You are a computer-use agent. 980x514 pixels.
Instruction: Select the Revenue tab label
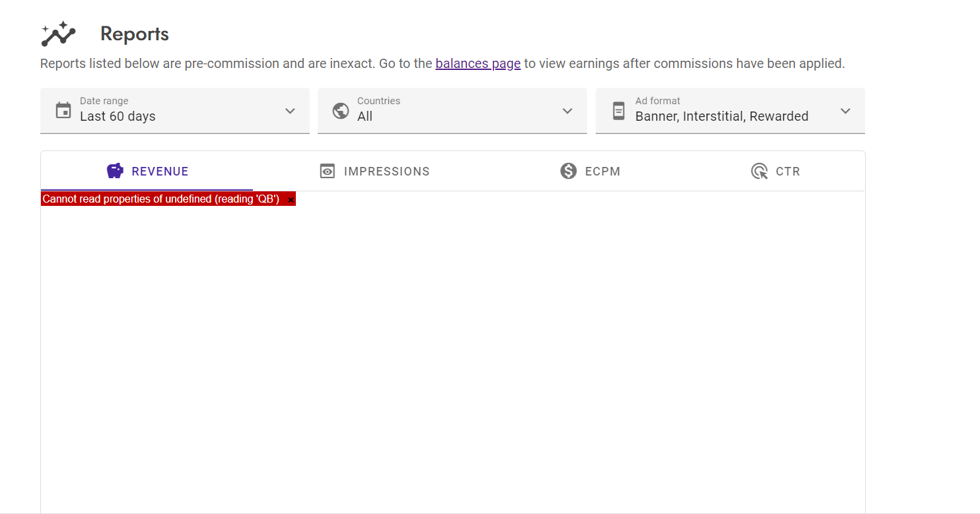pyautogui.click(x=160, y=172)
